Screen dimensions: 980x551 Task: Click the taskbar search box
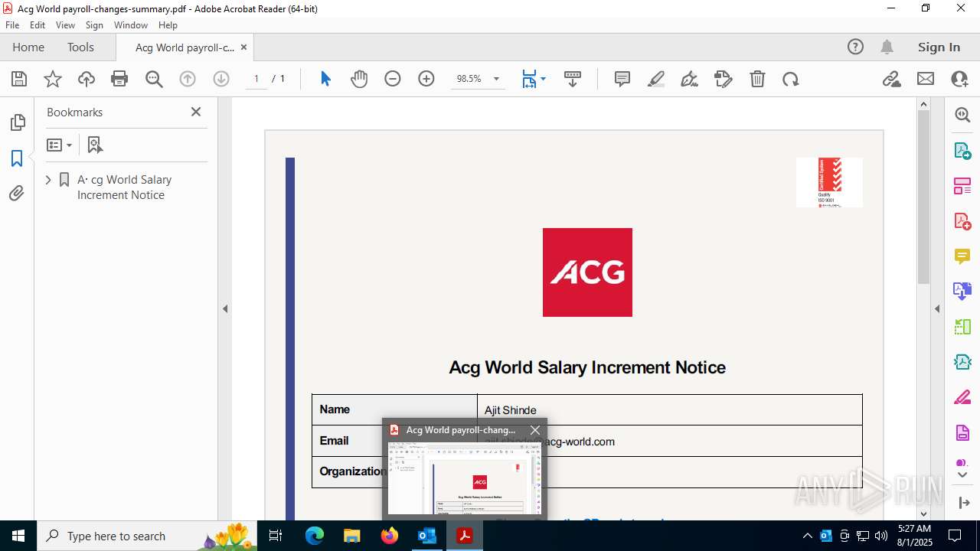click(x=145, y=536)
